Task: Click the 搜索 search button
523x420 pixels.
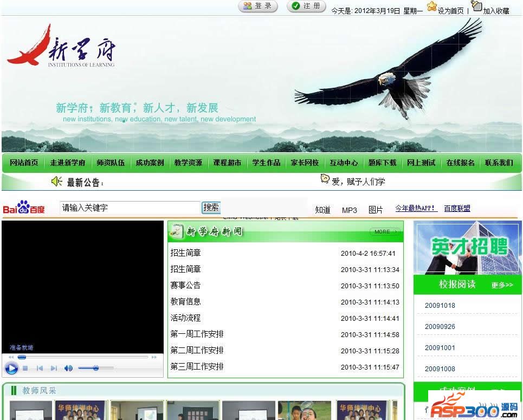Action: [211, 208]
